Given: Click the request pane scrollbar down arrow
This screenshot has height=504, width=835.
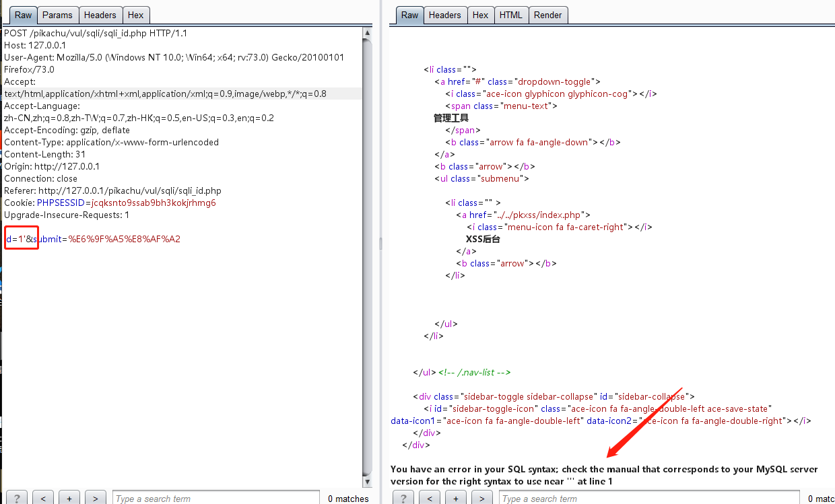Looking at the screenshot, I should pos(367,482).
